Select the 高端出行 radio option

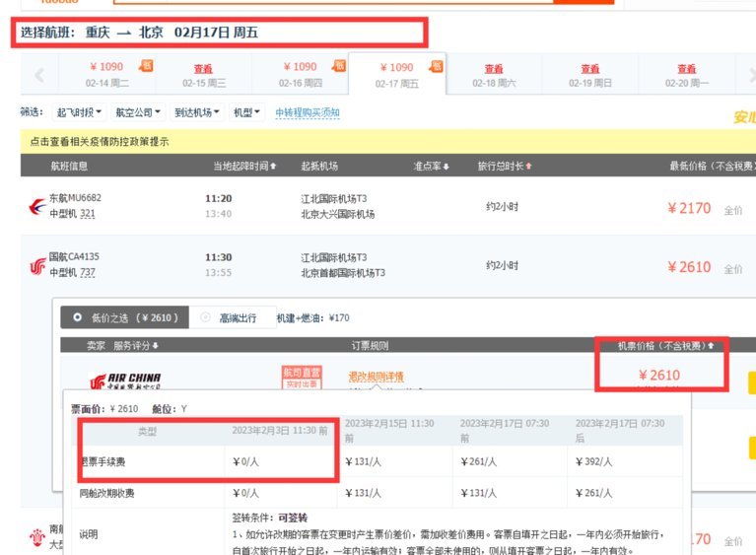(233, 317)
